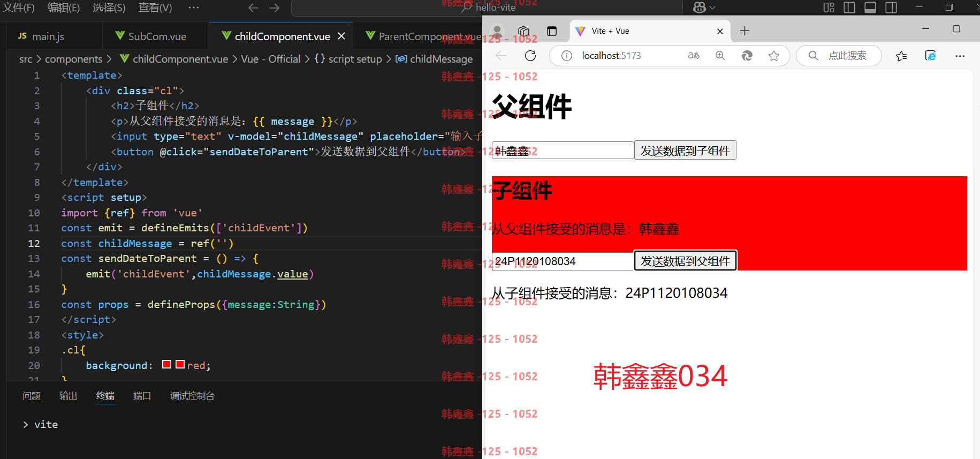Screen dimensions: 980x459
Task: Open the 端口 panel tab
Action: (142, 396)
